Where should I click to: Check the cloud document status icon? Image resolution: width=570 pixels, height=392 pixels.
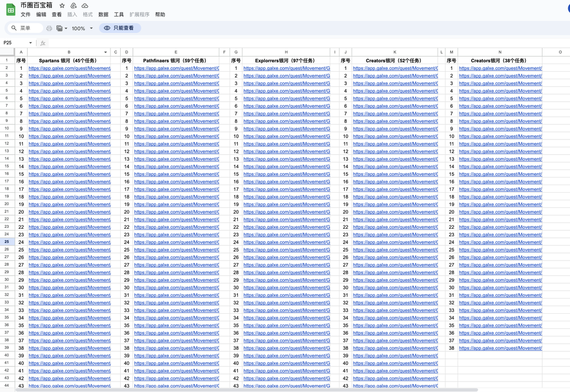click(x=85, y=5)
